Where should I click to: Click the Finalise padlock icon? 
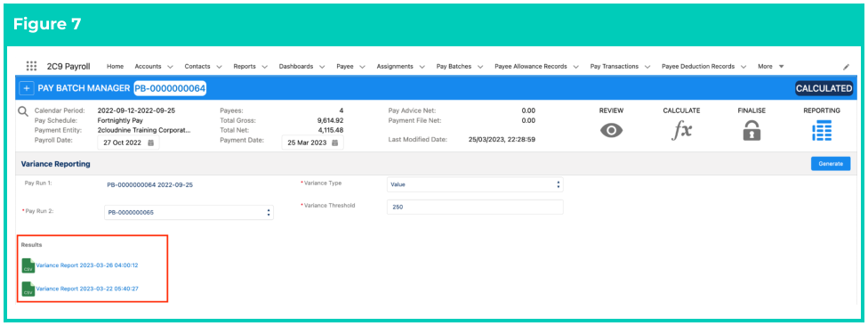pos(751,130)
